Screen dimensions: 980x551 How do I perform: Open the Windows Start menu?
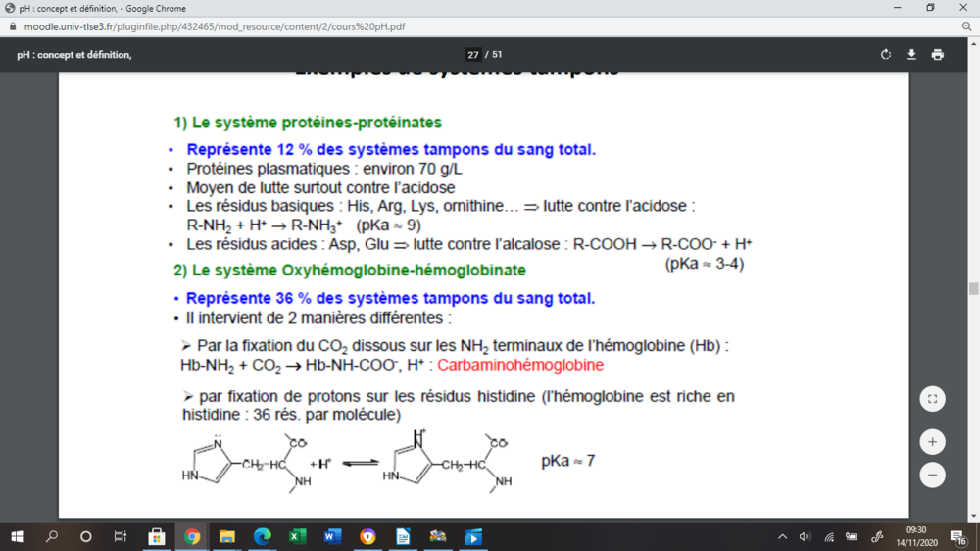point(17,536)
